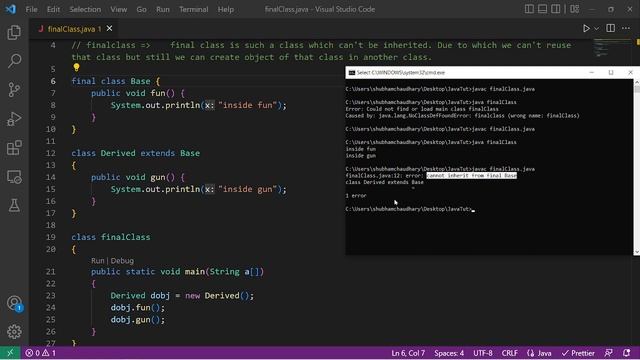This screenshot has height=360, width=640.
Task: Open the Search view in activity bar
Action: click(14, 61)
